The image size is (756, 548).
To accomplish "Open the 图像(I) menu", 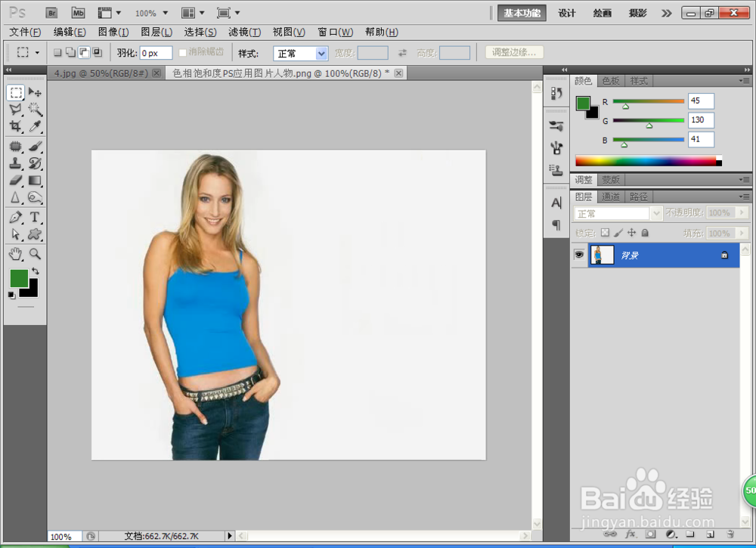I will (113, 32).
